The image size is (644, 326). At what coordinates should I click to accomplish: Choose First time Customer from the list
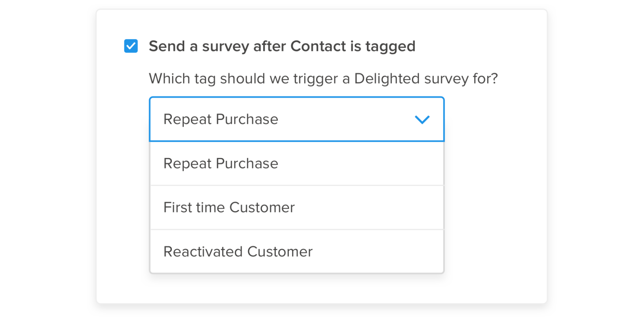click(x=229, y=207)
